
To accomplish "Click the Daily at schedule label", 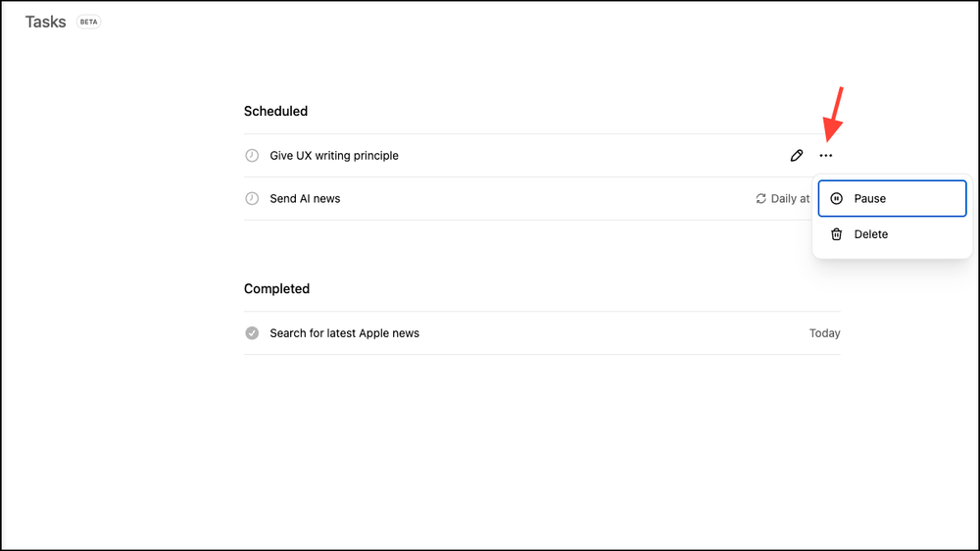I will (x=790, y=198).
